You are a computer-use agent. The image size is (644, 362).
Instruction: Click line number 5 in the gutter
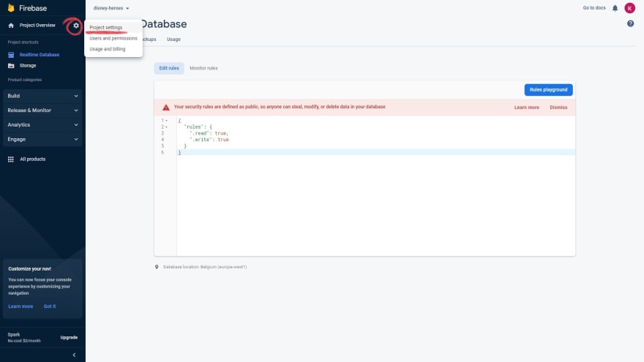[x=162, y=146]
